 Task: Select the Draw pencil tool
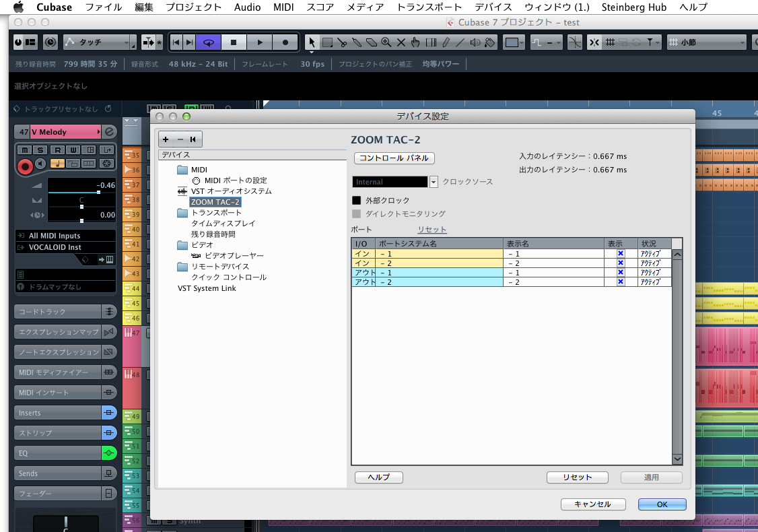pos(446,42)
